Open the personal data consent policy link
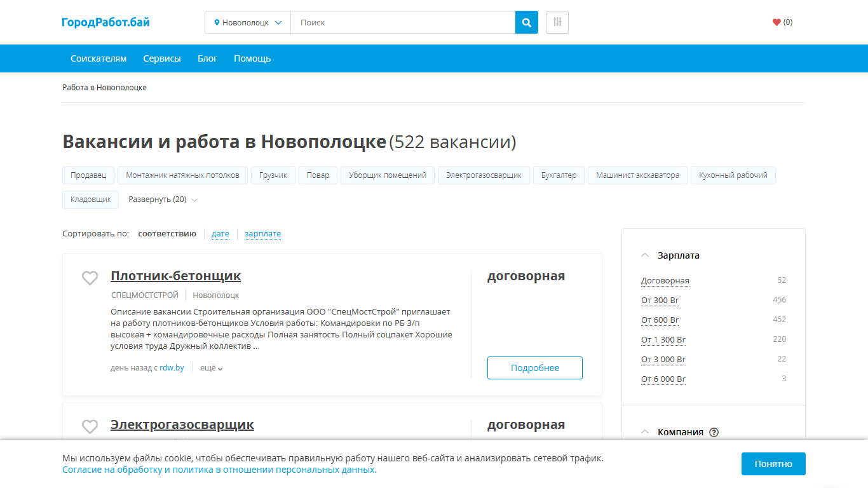The width and height of the screenshot is (868, 488). (x=219, y=470)
